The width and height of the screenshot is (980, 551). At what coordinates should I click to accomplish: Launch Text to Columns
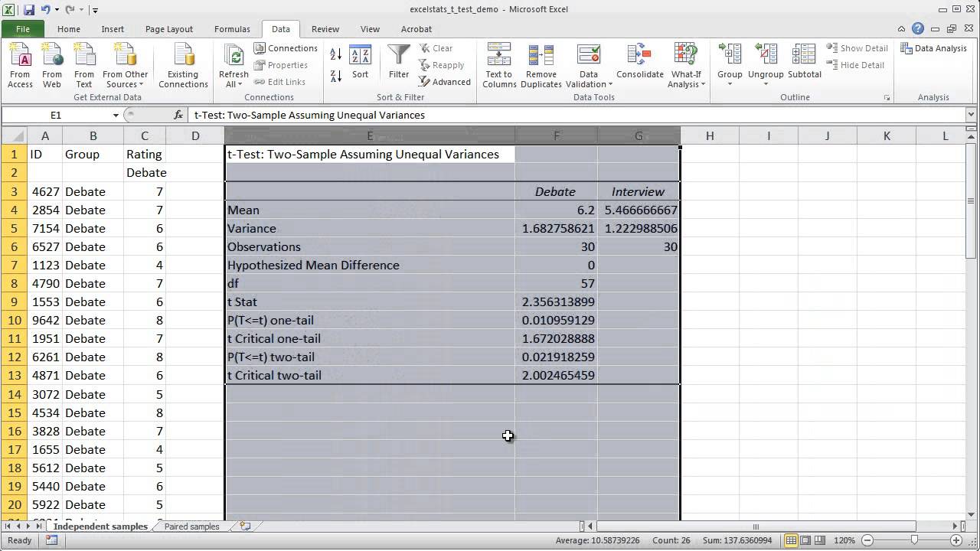pyautogui.click(x=499, y=66)
